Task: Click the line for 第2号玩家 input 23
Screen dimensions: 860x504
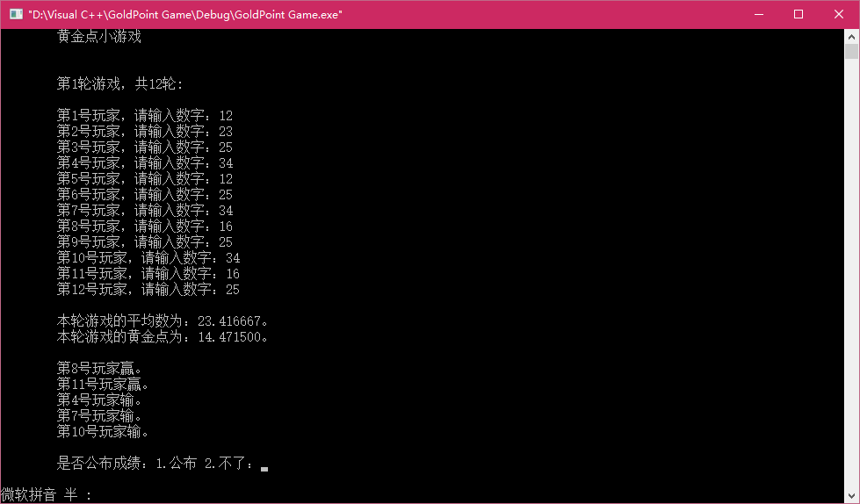Action: pos(145,132)
